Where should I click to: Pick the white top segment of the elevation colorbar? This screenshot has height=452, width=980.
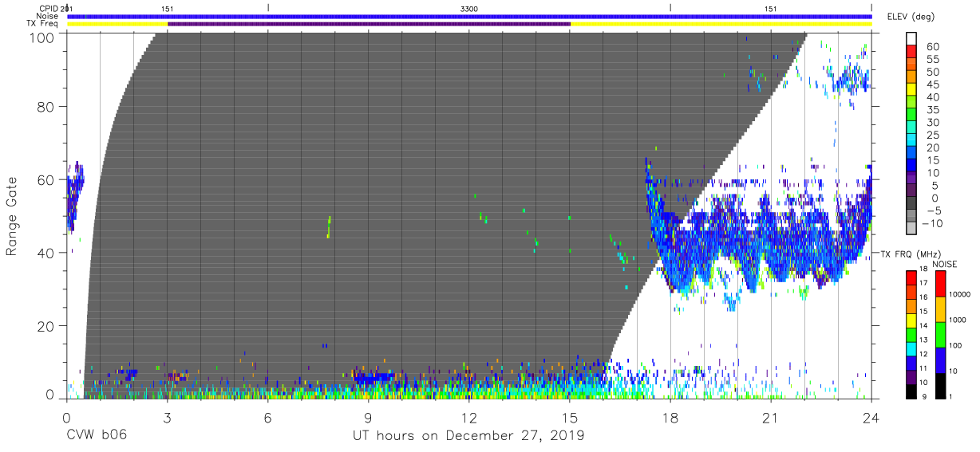click(912, 39)
